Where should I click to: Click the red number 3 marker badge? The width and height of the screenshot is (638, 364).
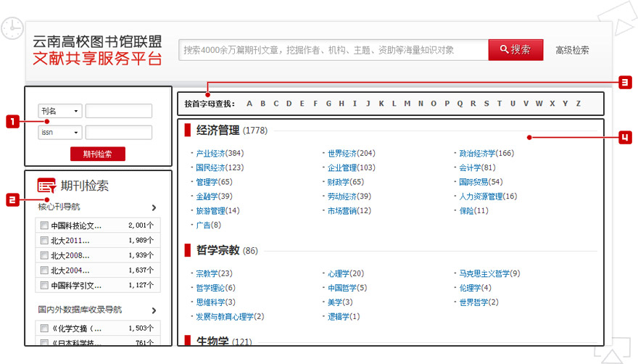[x=625, y=82]
